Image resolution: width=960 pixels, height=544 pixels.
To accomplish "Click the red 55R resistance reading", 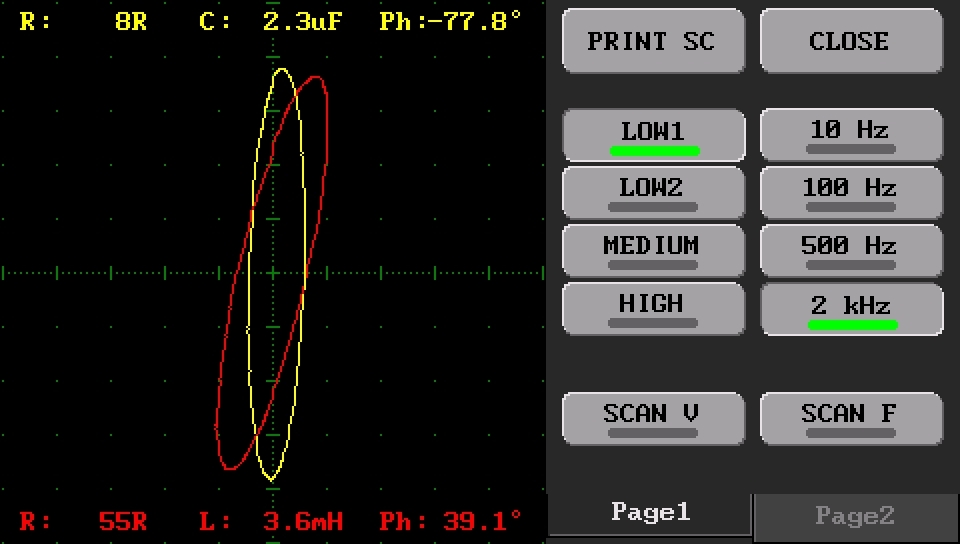I will (x=122, y=521).
